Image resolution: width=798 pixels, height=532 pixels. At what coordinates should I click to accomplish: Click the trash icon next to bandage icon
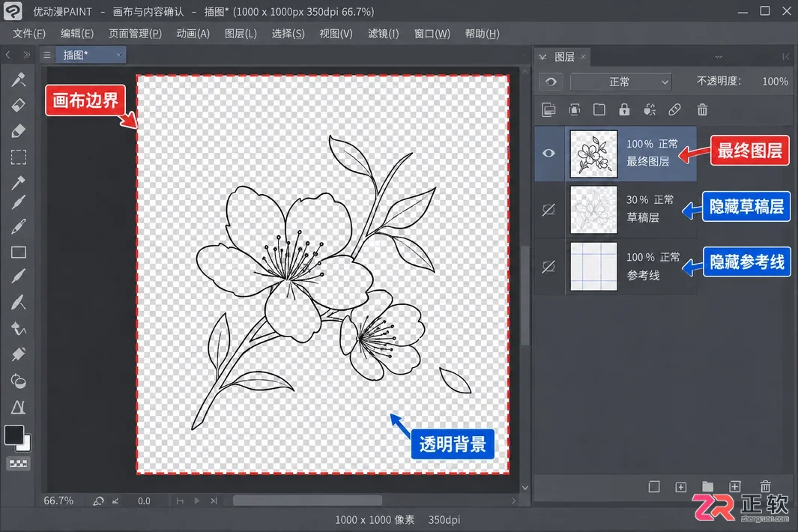coord(702,109)
